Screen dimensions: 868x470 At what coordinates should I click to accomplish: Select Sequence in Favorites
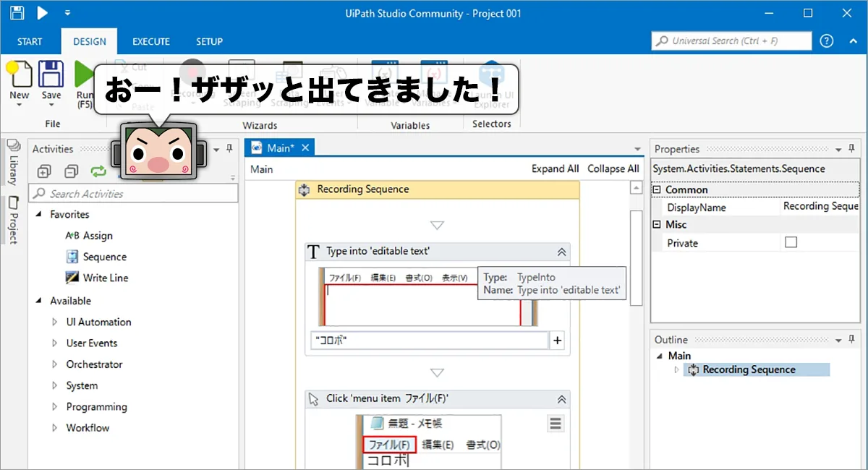click(x=96, y=257)
